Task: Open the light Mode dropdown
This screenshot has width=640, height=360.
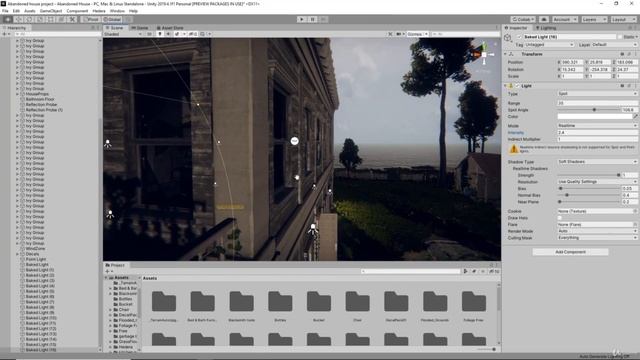Action: (x=597, y=126)
